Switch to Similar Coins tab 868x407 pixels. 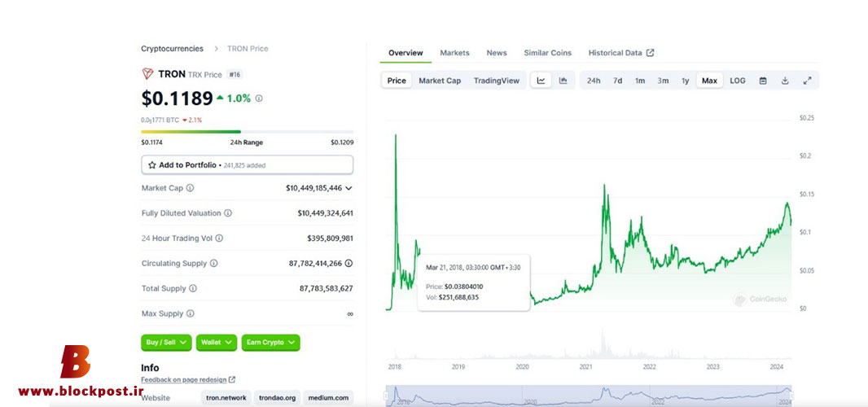(x=547, y=53)
